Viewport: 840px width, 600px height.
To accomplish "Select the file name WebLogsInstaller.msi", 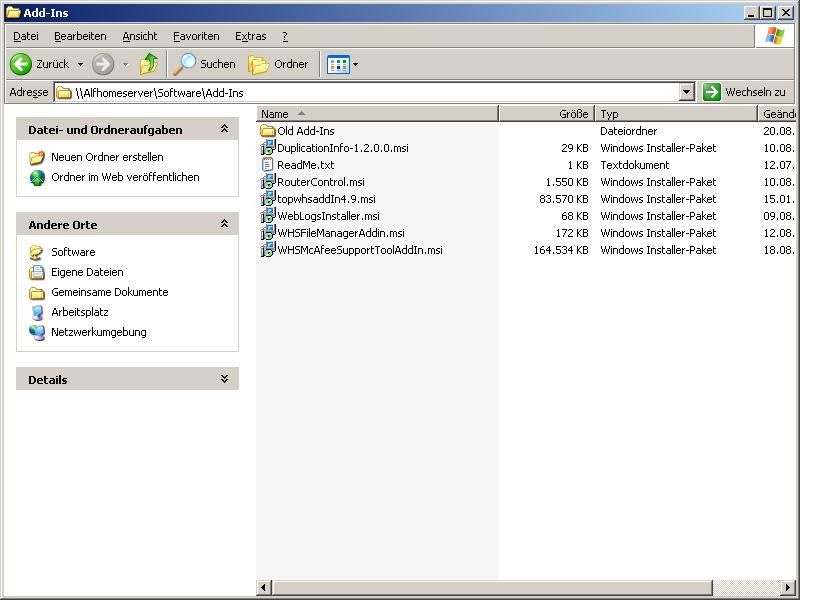I will 328,216.
